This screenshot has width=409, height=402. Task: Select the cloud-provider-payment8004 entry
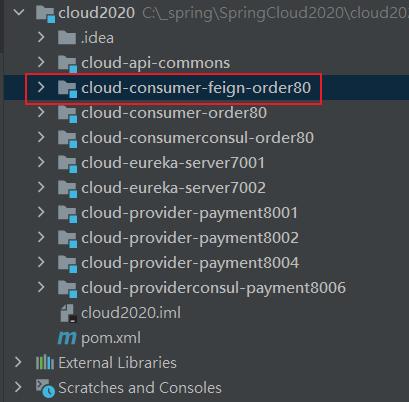tap(190, 263)
